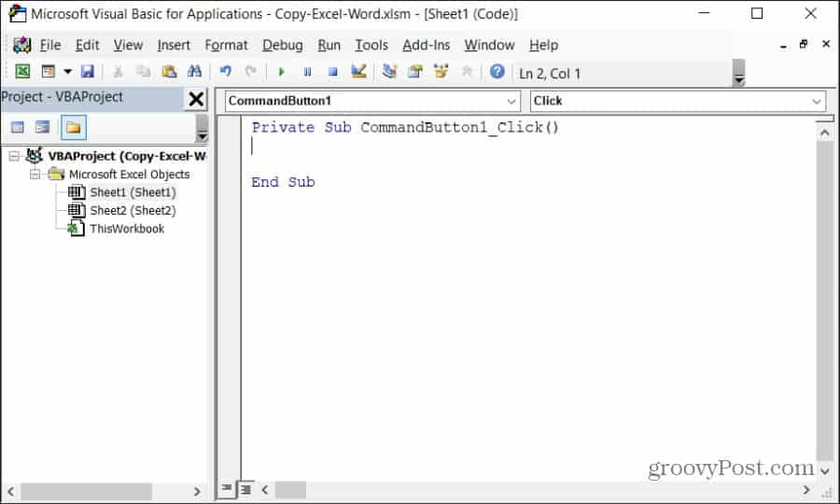Click the Reset stop icon

[332, 71]
